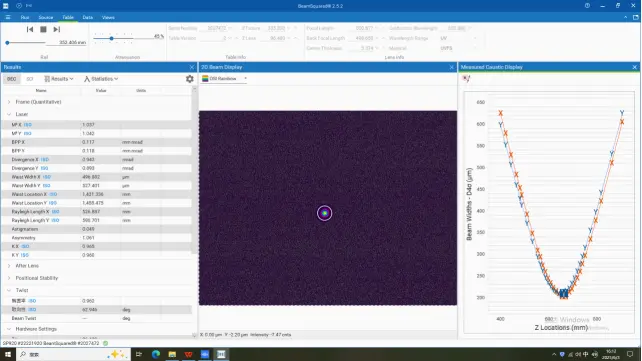Collapse the Laser results group

(9, 114)
